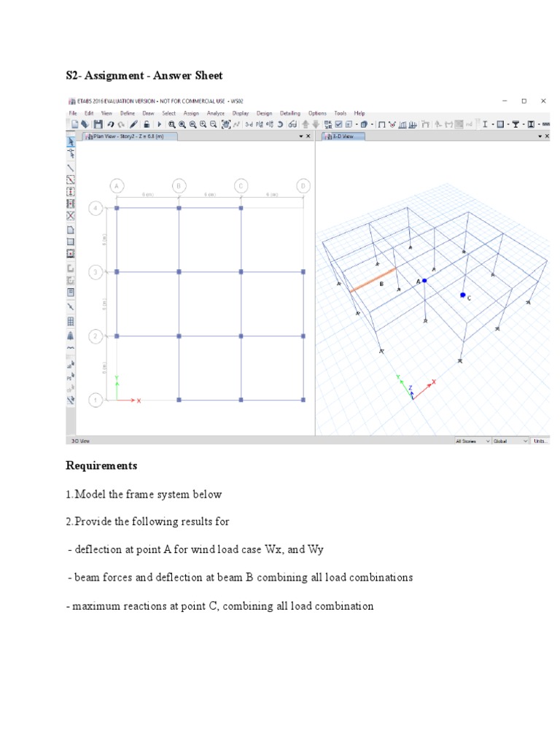Click the Save model floppy disk icon
Screen dimensions: 560x747
click(x=98, y=124)
